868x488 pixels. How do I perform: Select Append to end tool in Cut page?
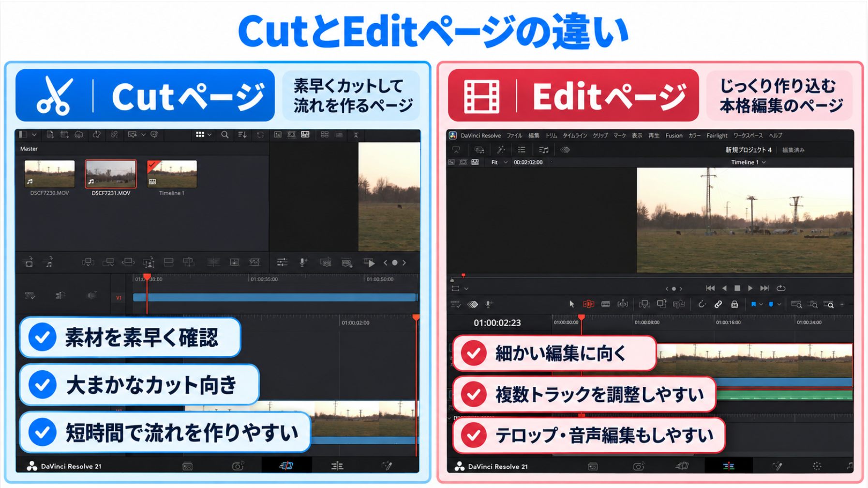108,262
